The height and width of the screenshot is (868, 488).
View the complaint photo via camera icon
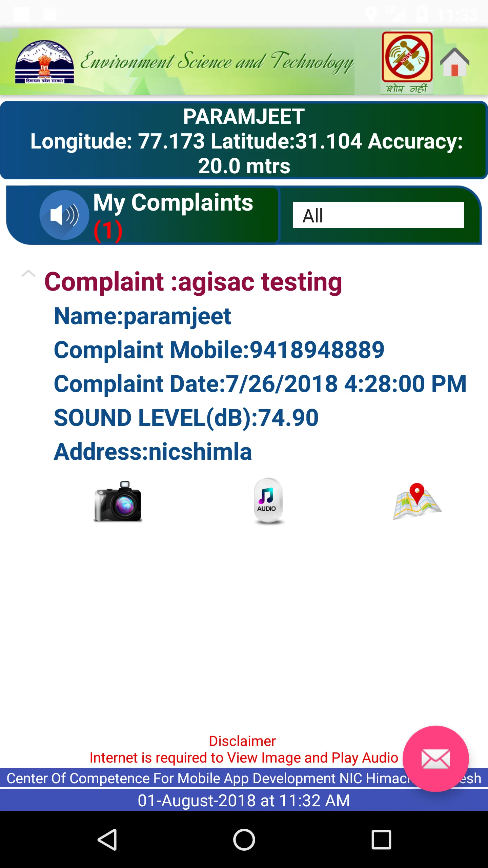pos(118,501)
